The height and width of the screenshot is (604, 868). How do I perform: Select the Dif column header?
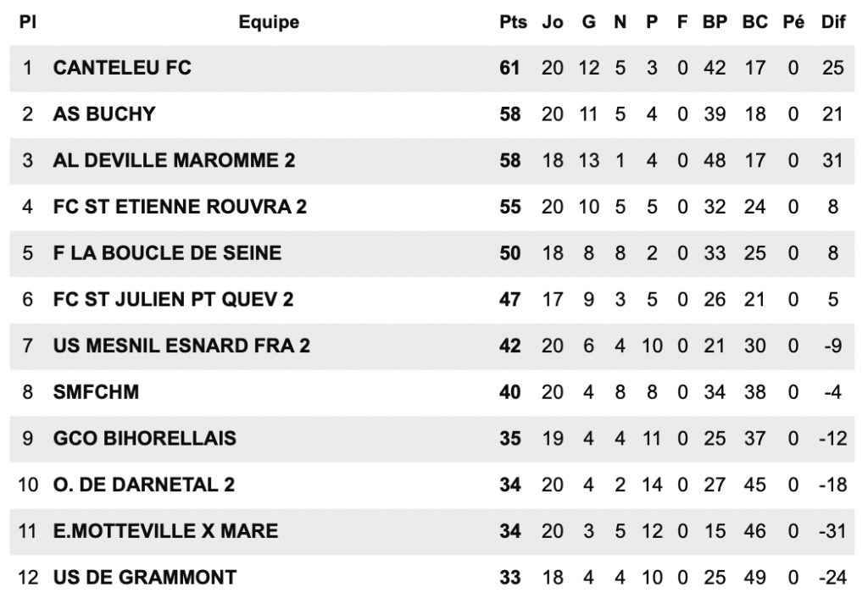click(833, 22)
